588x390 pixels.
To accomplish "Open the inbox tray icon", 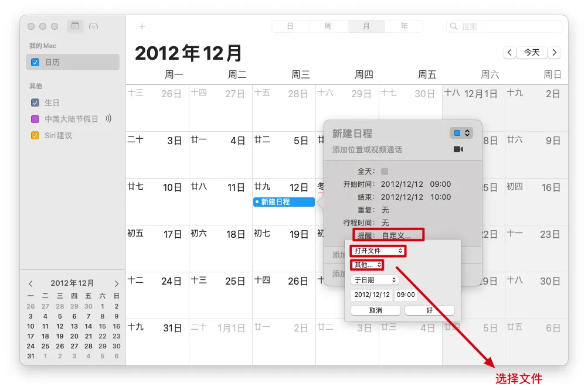I will (x=94, y=26).
